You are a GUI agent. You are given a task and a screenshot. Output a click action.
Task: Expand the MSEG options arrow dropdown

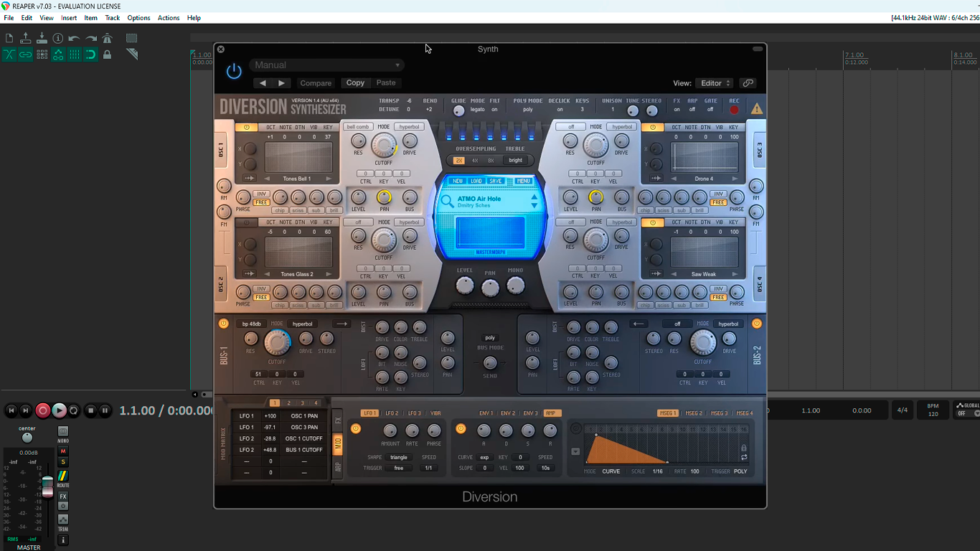(575, 451)
